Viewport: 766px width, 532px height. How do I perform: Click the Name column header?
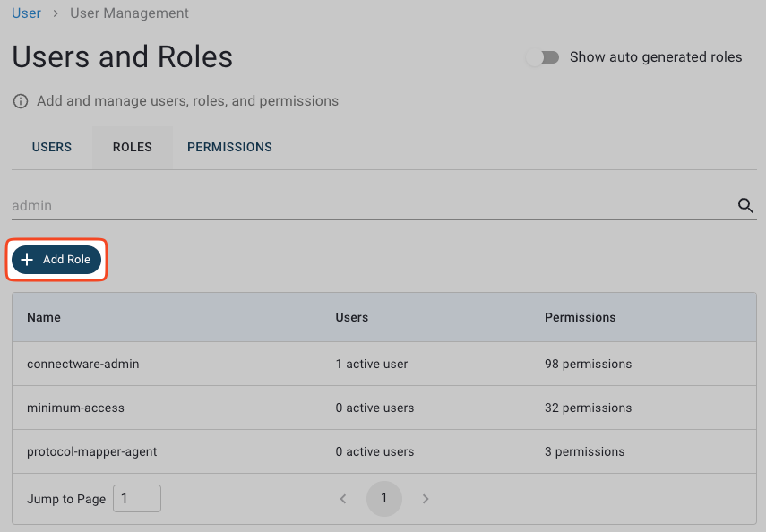coord(45,317)
